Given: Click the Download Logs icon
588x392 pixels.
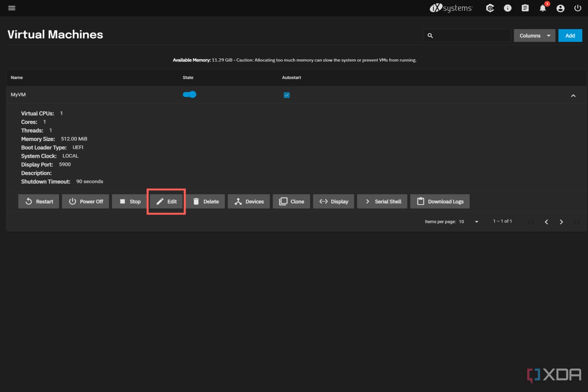Looking at the screenshot, I should point(420,201).
